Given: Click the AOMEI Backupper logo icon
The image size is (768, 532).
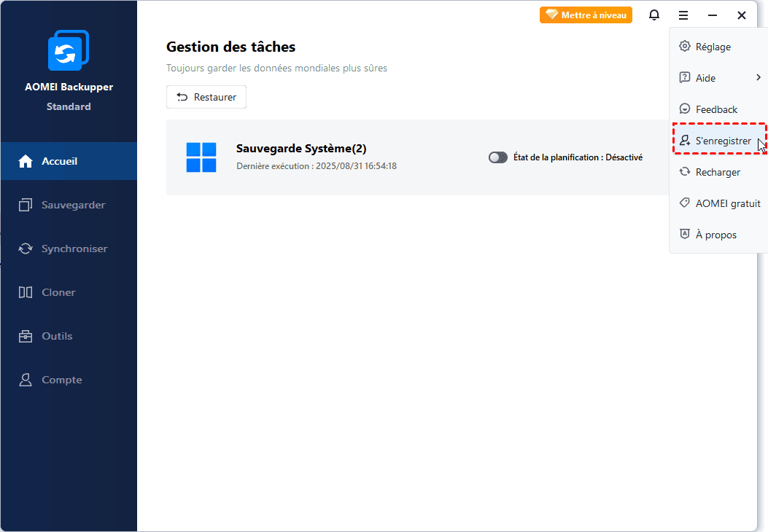Looking at the screenshot, I should (69, 50).
